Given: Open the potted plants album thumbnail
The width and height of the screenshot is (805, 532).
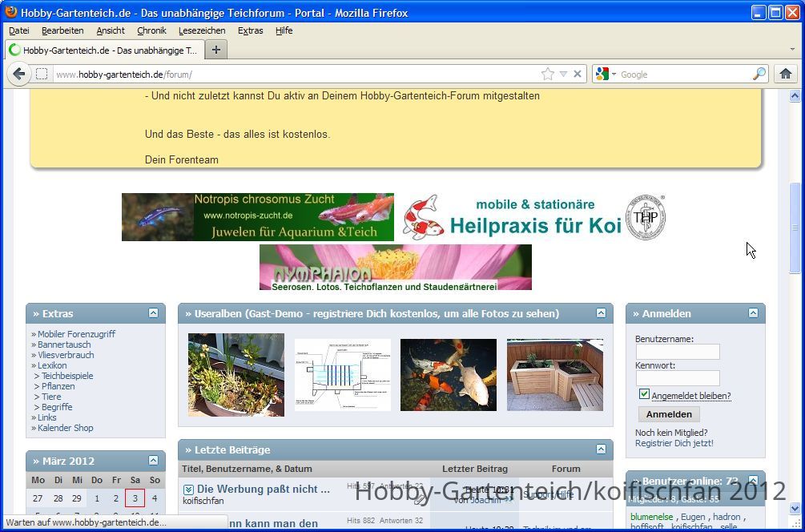Looking at the screenshot, I should tap(236, 375).
